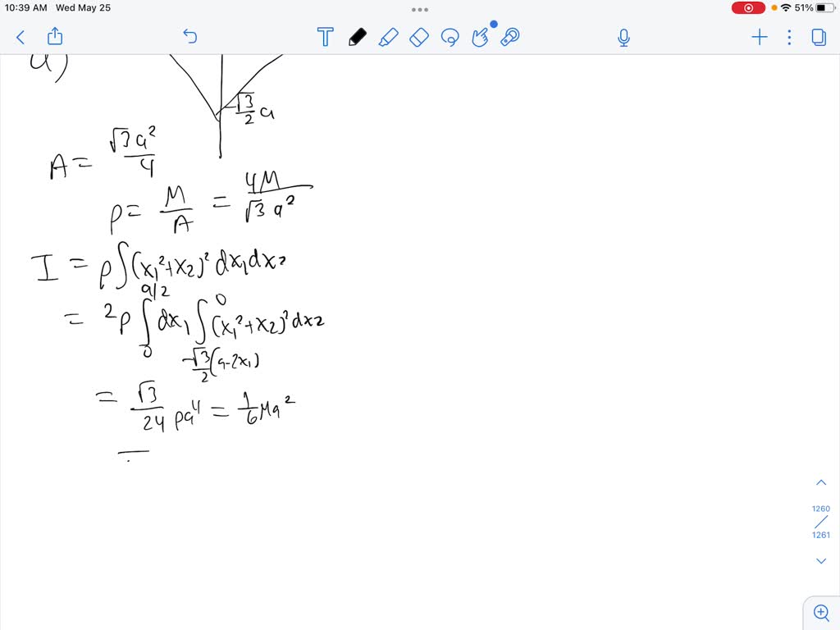This screenshot has width=840, height=630.
Task: Select the Highlighter tool
Action: coord(388,37)
